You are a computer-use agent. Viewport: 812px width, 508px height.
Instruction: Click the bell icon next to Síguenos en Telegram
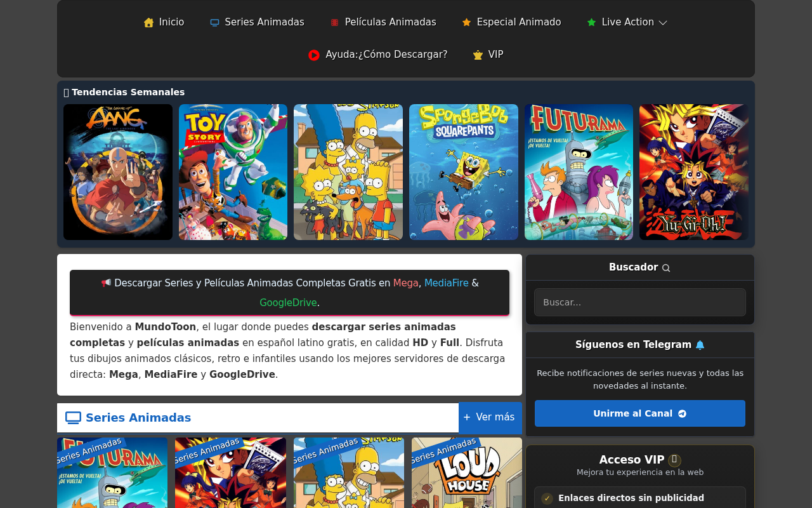pos(700,345)
